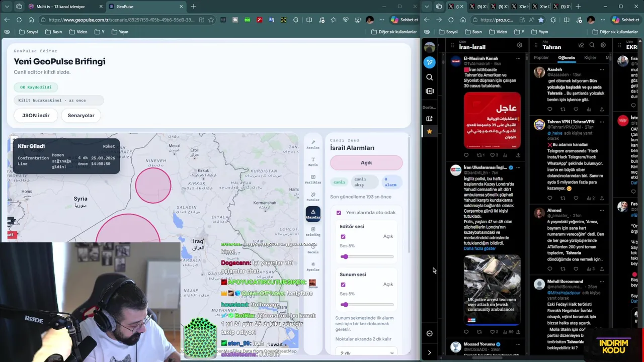The height and width of the screenshot is (362, 644).
Task: Open X Pro profile avatar in sidebar
Action: pyautogui.click(x=429, y=47)
